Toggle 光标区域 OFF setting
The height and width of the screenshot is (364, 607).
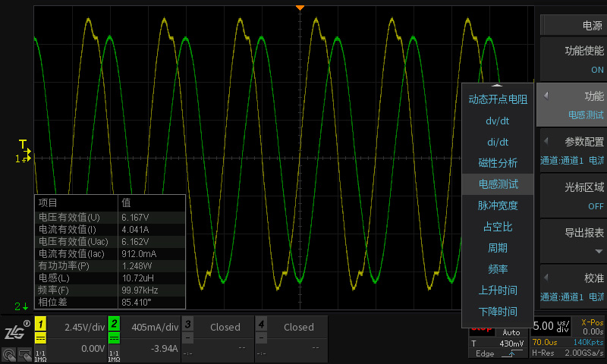[x=573, y=196]
